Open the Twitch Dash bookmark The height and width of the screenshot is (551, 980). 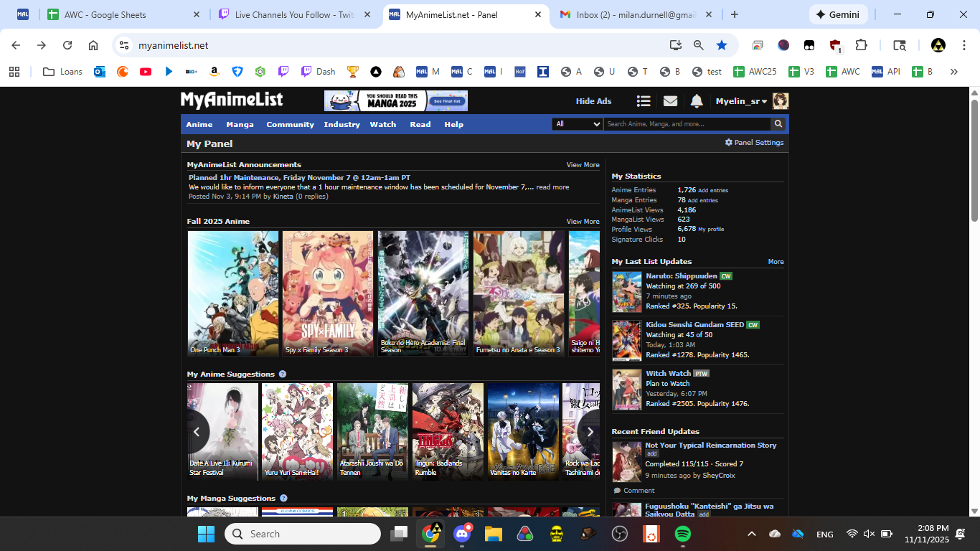pyautogui.click(x=318, y=72)
